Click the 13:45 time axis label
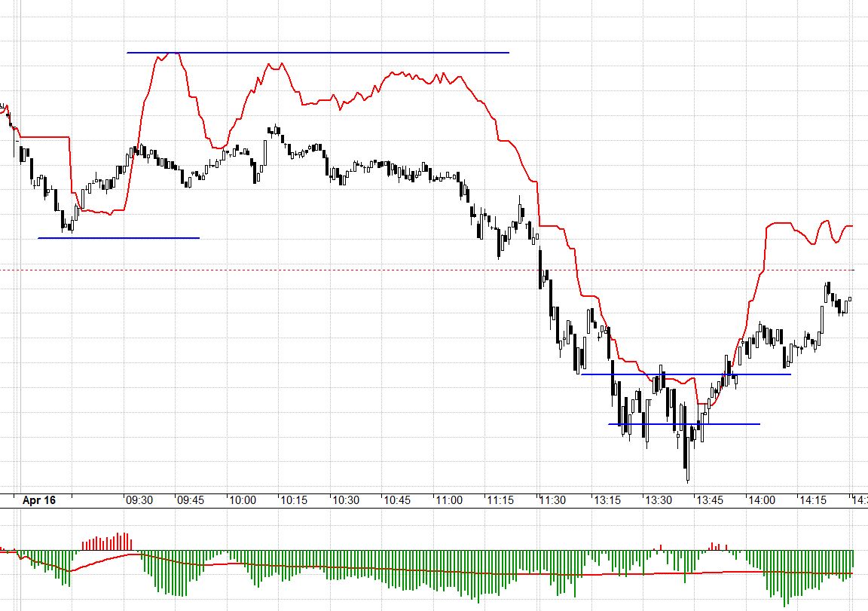This screenshot has height=611, width=868. click(711, 500)
